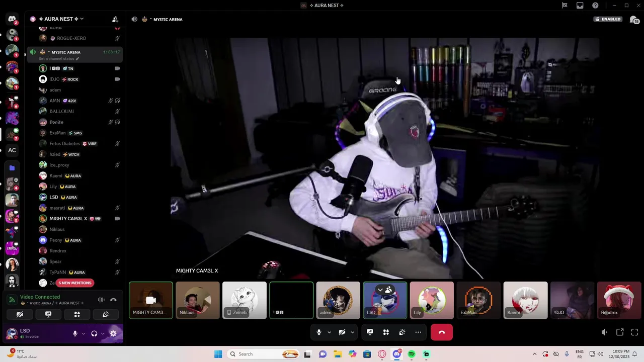The image size is (644, 362).
Task: Open microphone options arrow in the user panel
Action: [84, 333]
